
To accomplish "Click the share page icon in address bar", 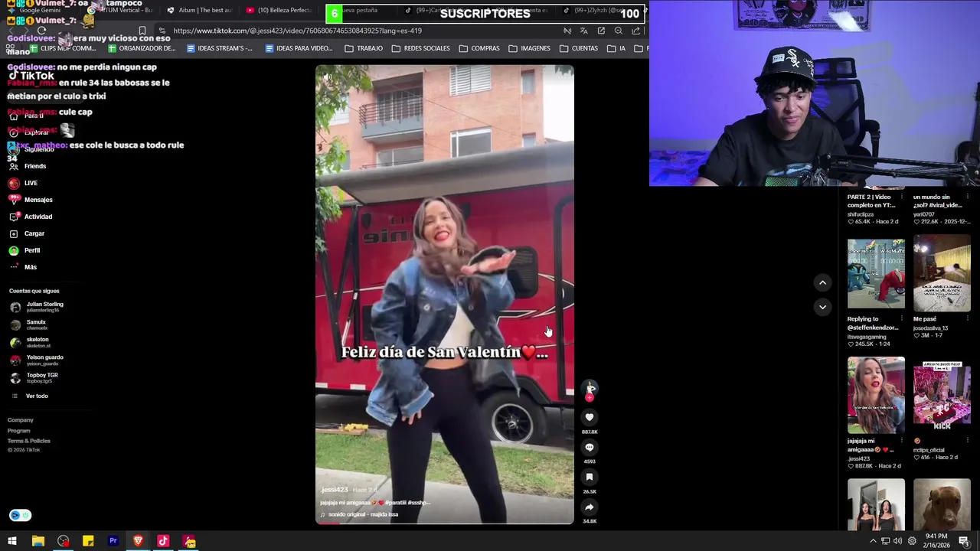I will point(635,31).
